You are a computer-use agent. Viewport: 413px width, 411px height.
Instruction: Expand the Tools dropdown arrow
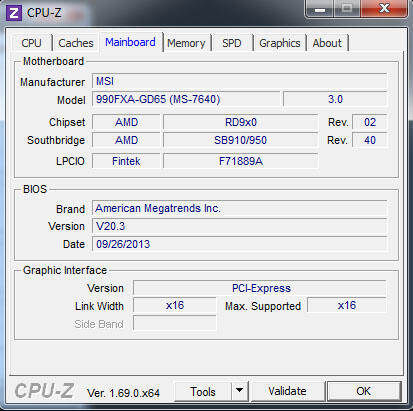click(x=239, y=391)
